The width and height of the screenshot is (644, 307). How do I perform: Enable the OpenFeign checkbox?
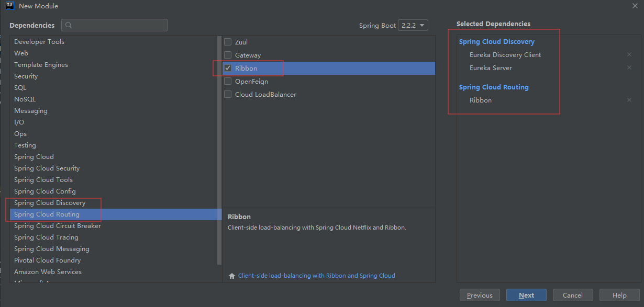228,81
